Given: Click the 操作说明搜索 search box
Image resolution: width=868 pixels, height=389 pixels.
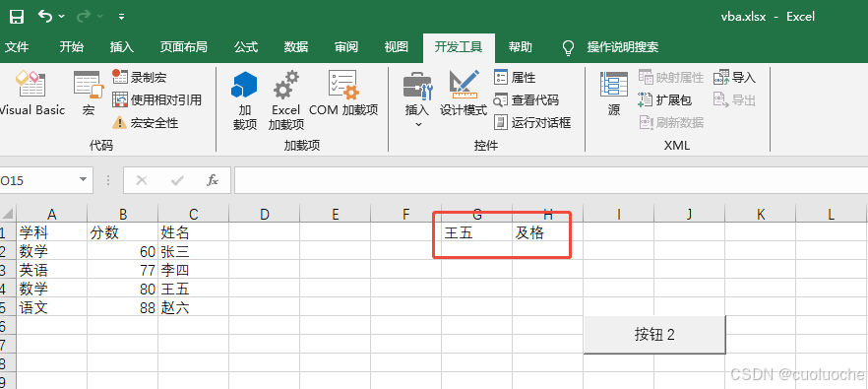Looking at the screenshot, I should (x=622, y=47).
